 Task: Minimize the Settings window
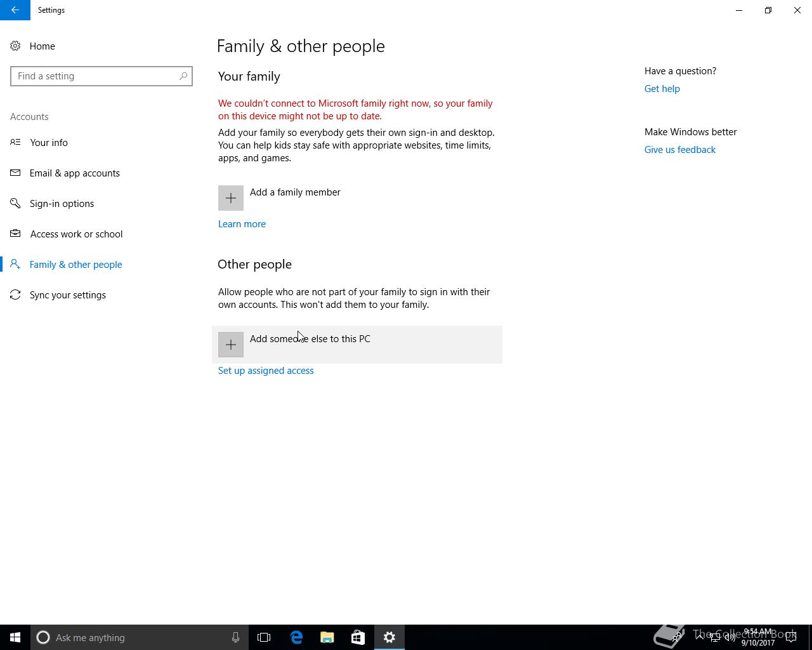coord(739,10)
